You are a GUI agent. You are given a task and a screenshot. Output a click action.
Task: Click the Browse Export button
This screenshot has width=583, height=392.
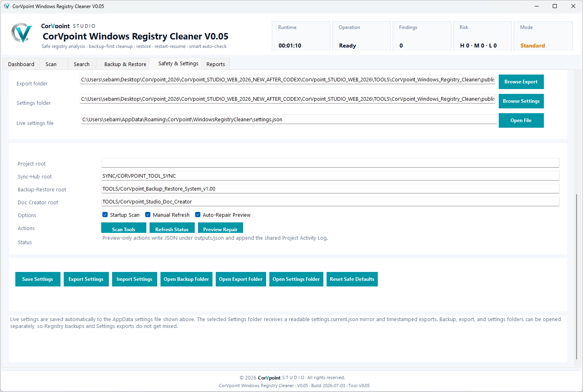pyautogui.click(x=521, y=82)
